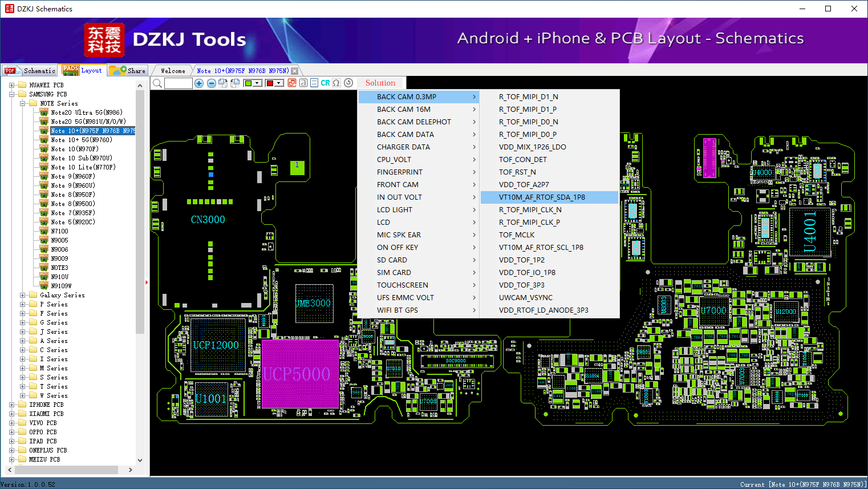Switch to the Layout tab
This screenshot has width=868, height=489.
coord(83,70)
